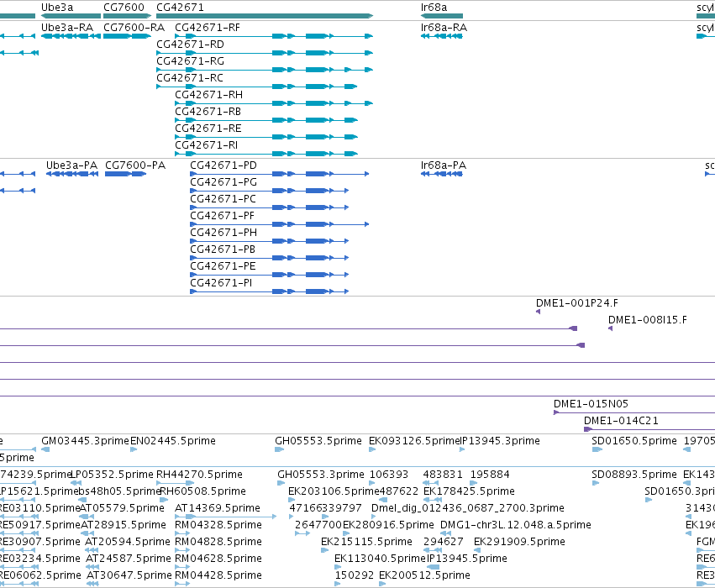Click the EK280916.5prime label
The width and height of the screenshot is (715, 588).
pyautogui.click(x=388, y=525)
